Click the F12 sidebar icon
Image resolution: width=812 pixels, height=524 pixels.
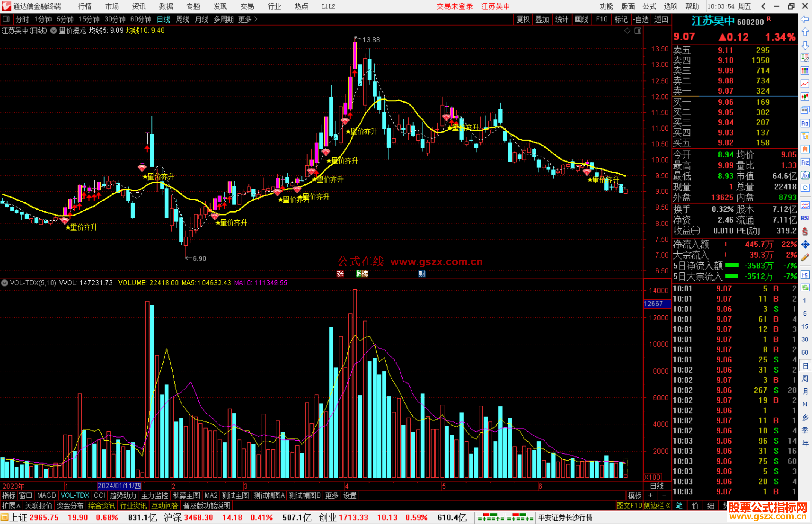click(805, 162)
